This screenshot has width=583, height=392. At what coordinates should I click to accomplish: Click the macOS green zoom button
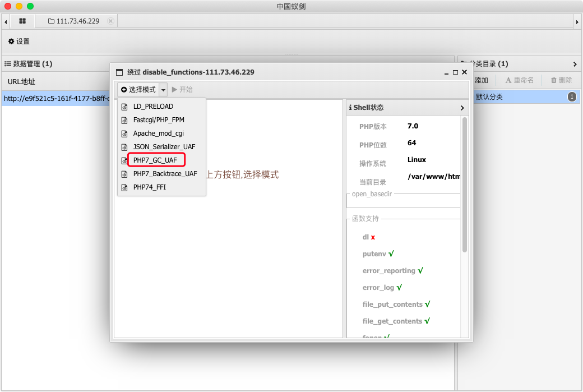click(x=30, y=6)
